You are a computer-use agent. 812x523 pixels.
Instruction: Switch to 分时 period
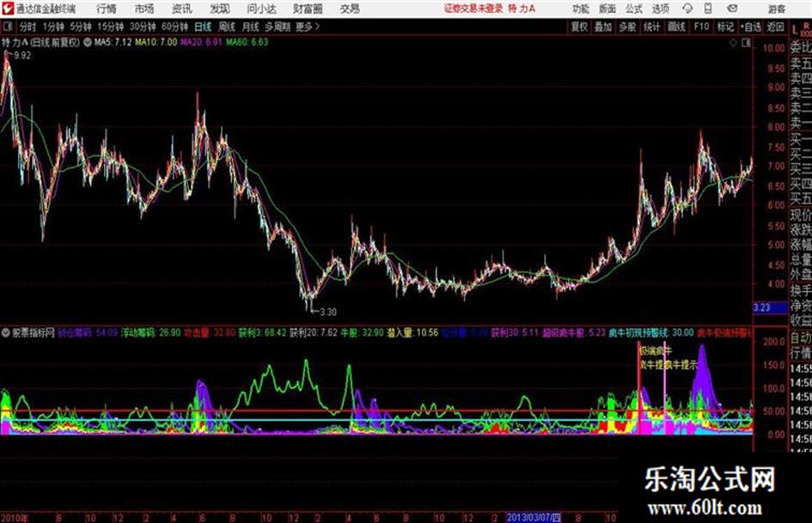[28, 27]
